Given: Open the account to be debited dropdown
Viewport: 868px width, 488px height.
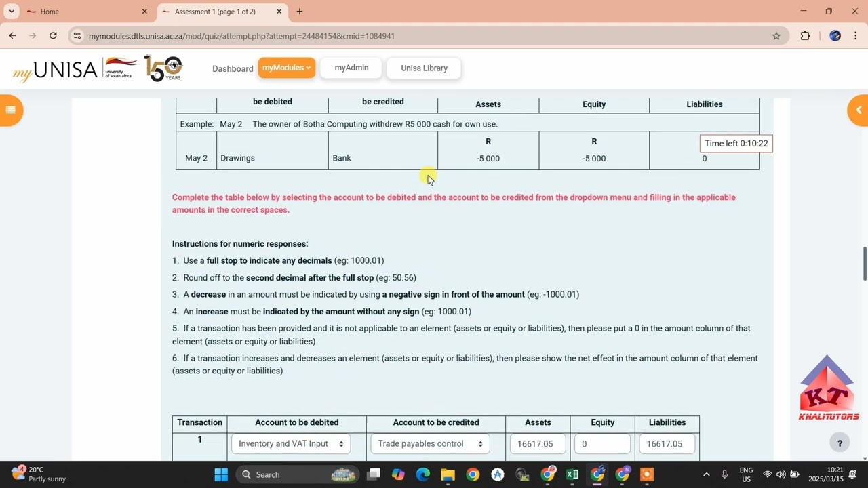Looking at the screenshot, I should (x=291, y=444).
